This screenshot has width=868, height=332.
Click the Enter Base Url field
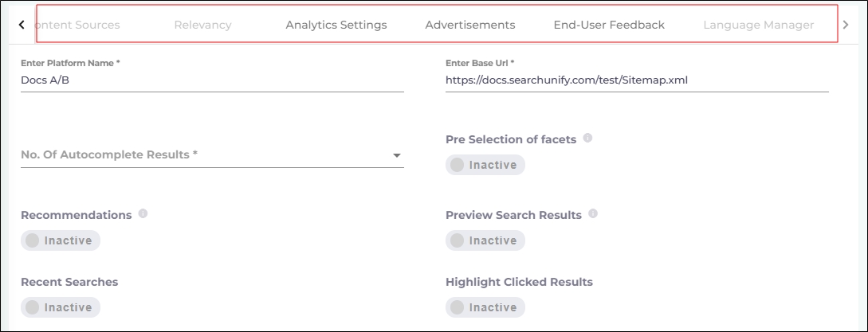click(x=636, y=80)
